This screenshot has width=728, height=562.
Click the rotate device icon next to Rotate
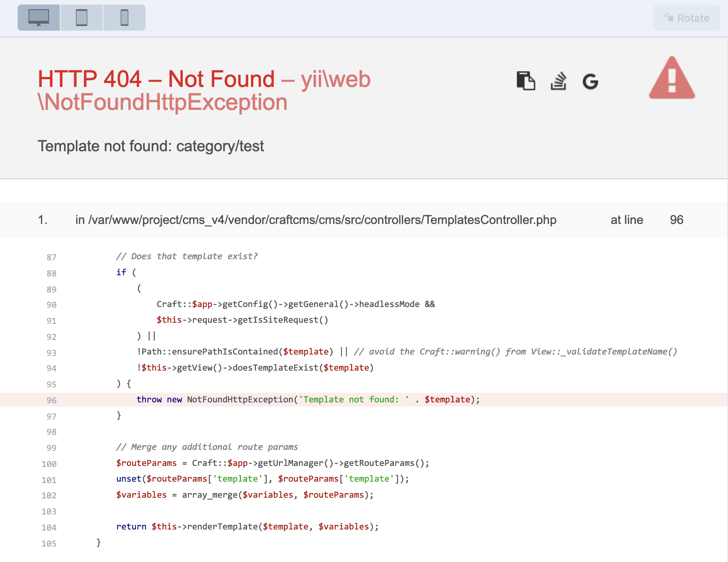(668, 18)
